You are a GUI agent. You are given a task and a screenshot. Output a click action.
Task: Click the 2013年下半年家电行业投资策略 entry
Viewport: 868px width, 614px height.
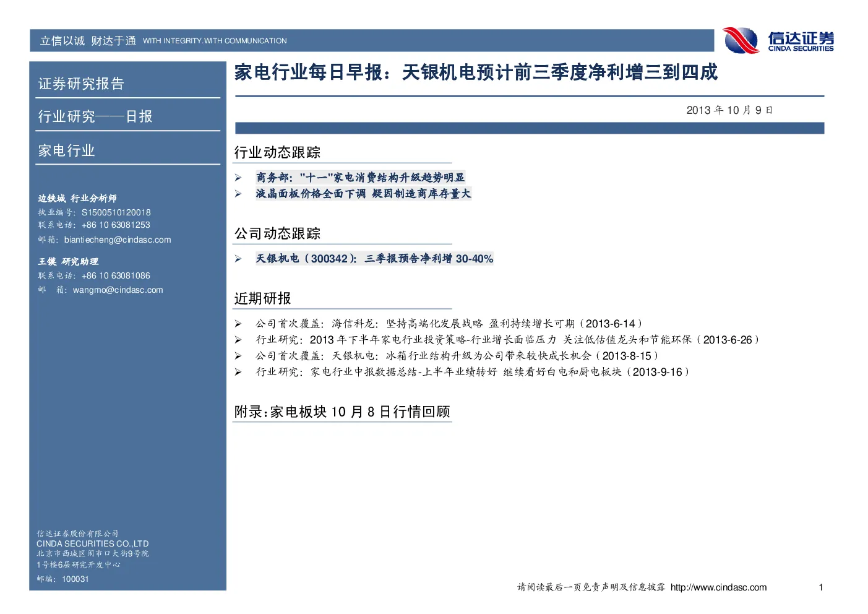point(507,340)
